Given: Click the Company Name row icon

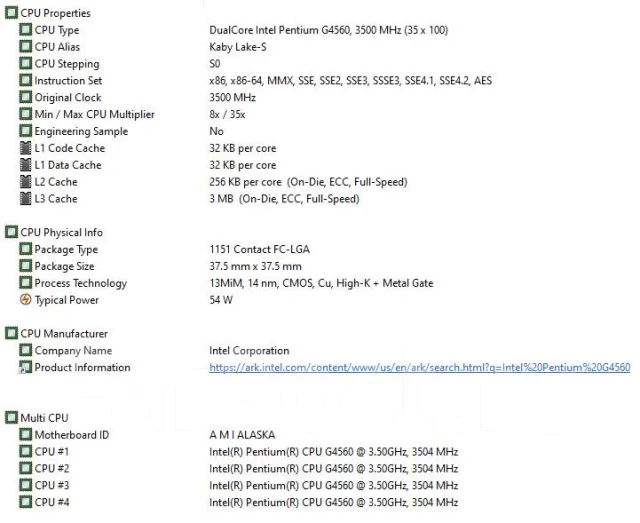Looking at the screenshot, I should (25, 350).
